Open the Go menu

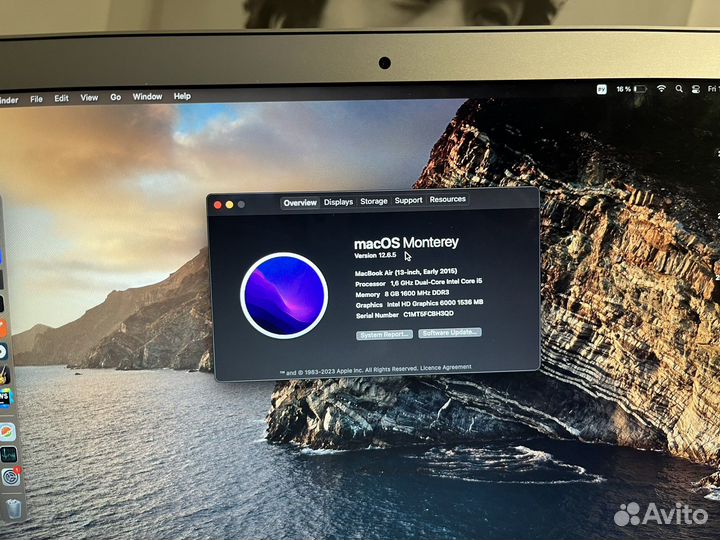pyautogui.click(x=116, y=97)
